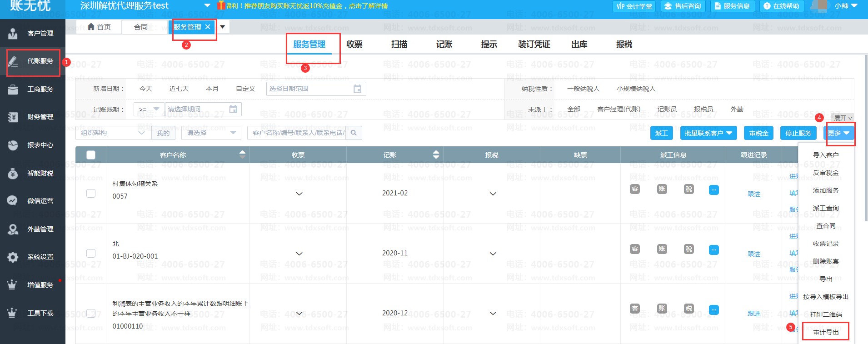The image size is (868, 344).
Task: Switch to the 记账 tab
Action: (444, 44)
